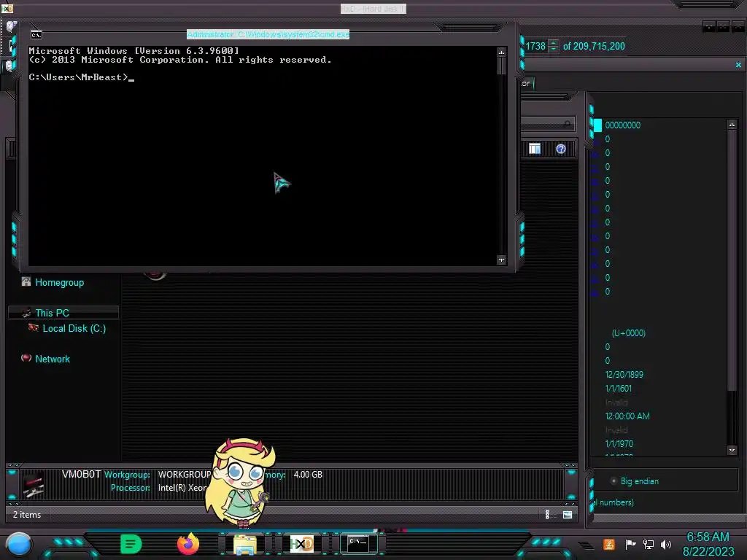Click the Network globe icon
The height and width of the screenshot is (560, 747).
26,358
